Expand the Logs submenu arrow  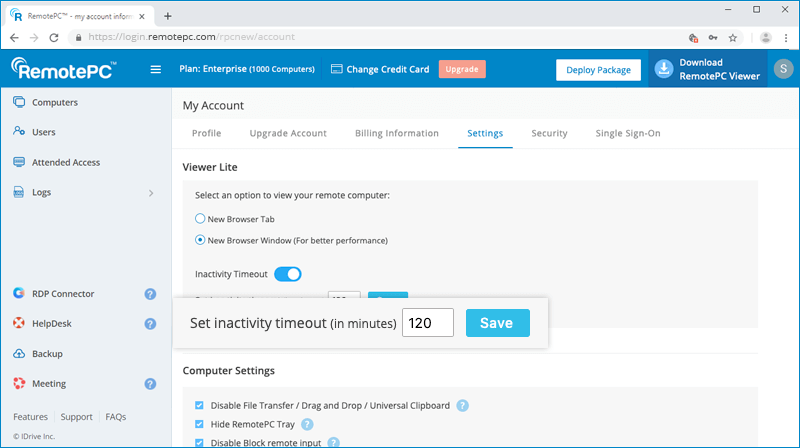pyautogui.click(x=151, y=193)
